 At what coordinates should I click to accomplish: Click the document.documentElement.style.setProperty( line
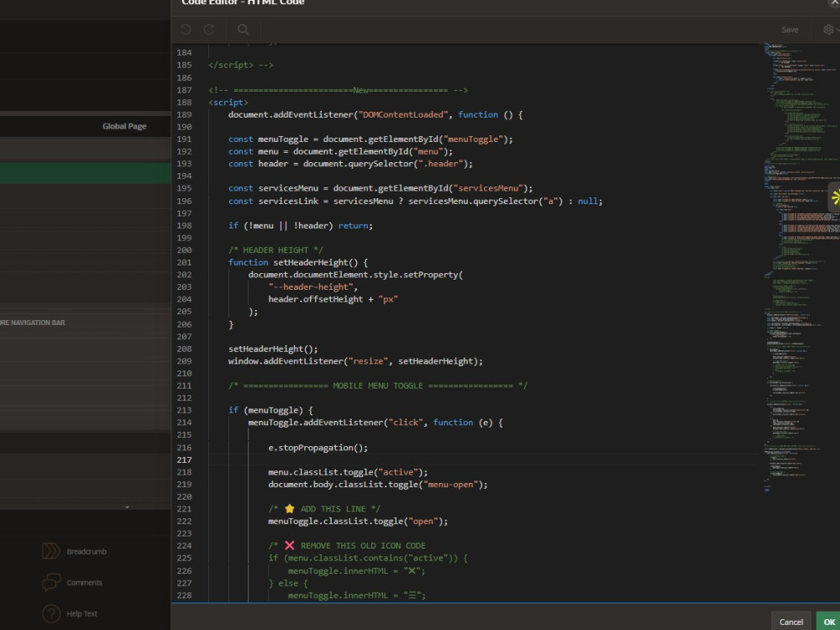click(355, 275)
